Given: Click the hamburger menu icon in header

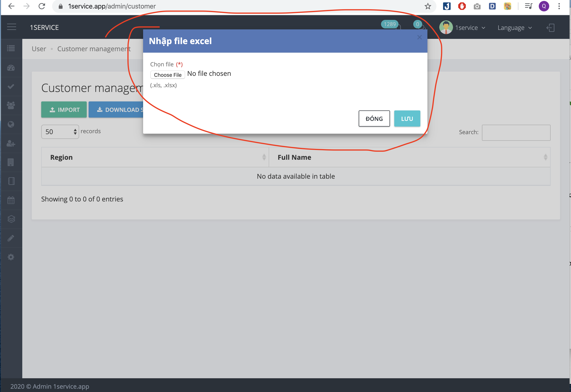Looking at the screenshot, I should point(12,27).
